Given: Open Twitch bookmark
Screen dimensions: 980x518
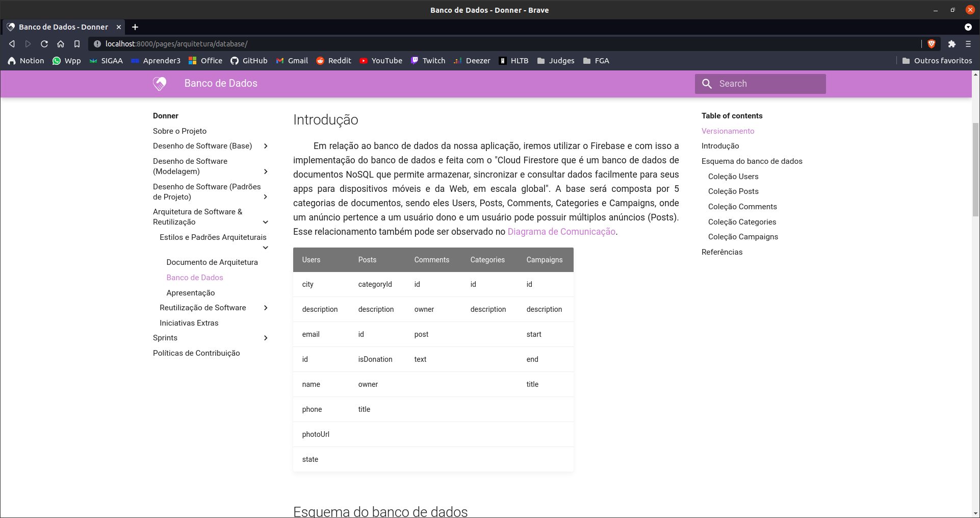Looking at the screenshot, I should 428,61.
